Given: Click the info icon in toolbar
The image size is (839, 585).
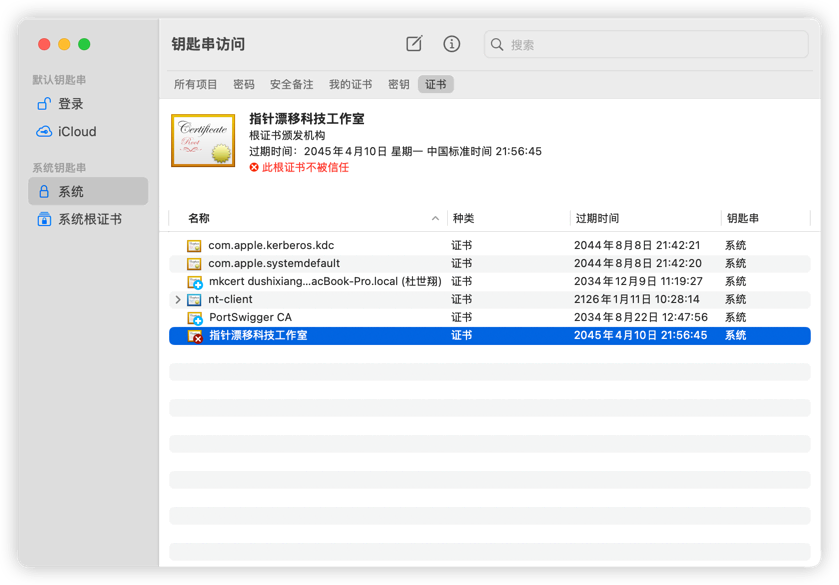Looking at the screenshot, I should point(452,44).
